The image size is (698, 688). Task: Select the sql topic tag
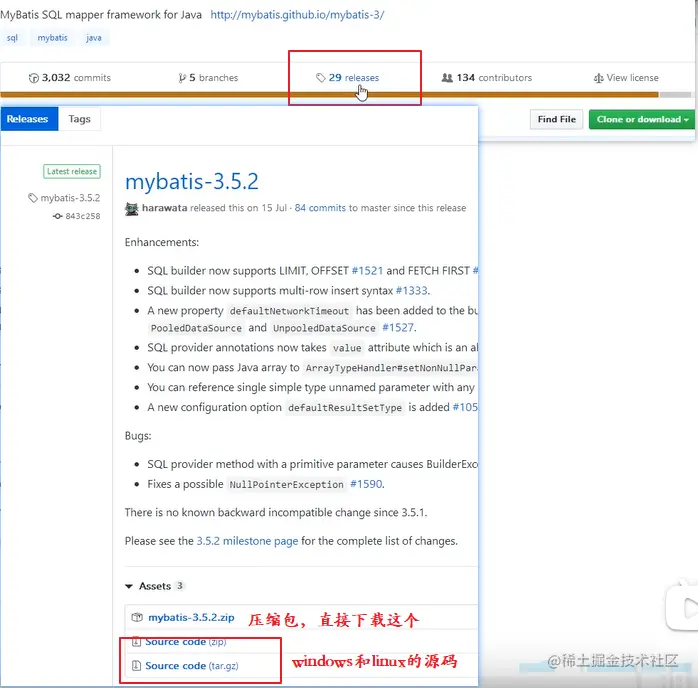tap(12, 38)
